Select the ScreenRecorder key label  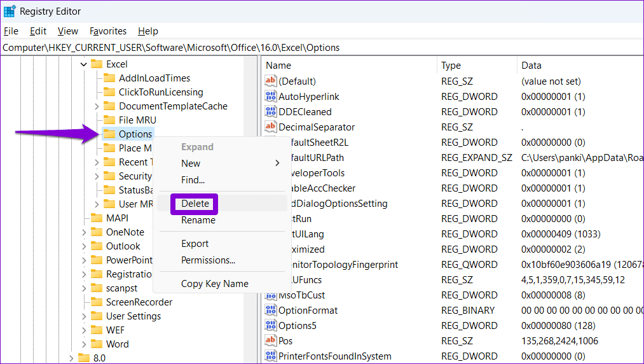coord(139,302)
